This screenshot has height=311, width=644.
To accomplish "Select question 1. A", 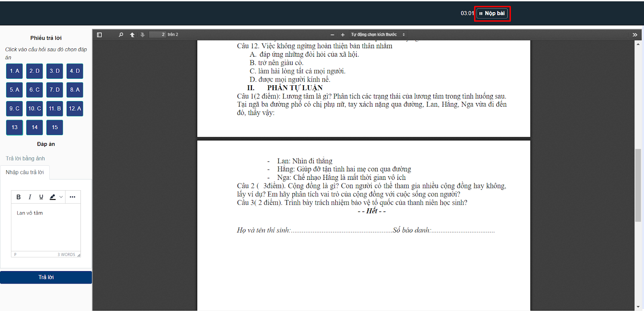I will click(x=14, y=71).
